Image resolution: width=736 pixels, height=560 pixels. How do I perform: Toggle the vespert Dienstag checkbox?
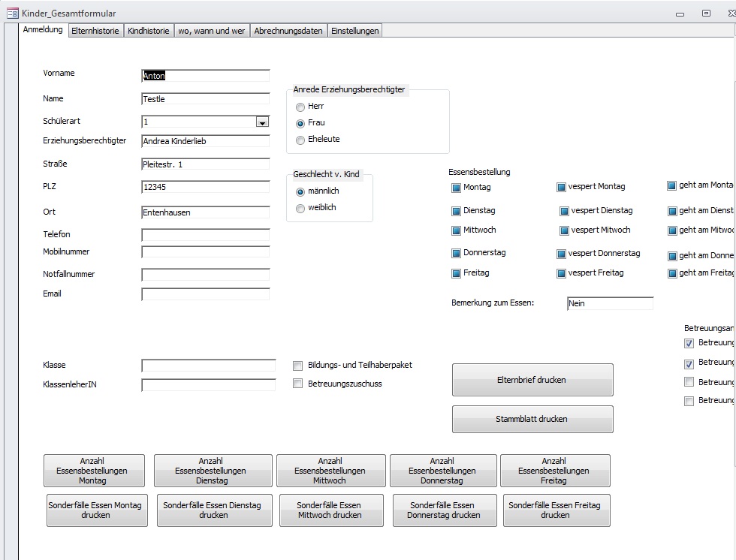[564, 212]
